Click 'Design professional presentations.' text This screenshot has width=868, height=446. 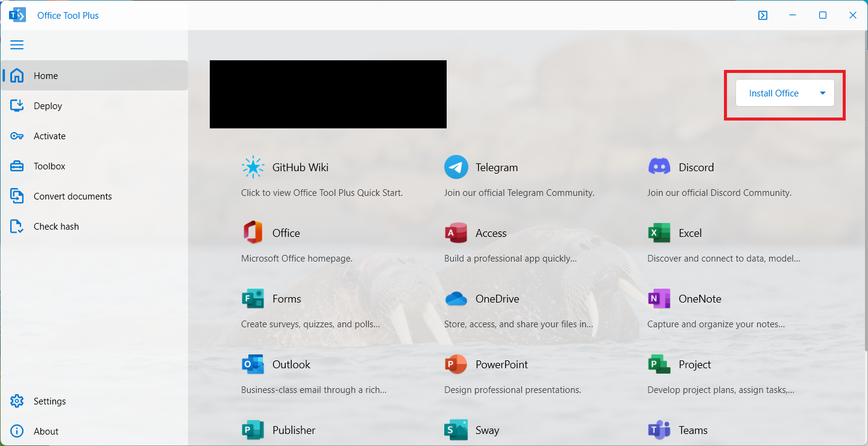(513, 390)
